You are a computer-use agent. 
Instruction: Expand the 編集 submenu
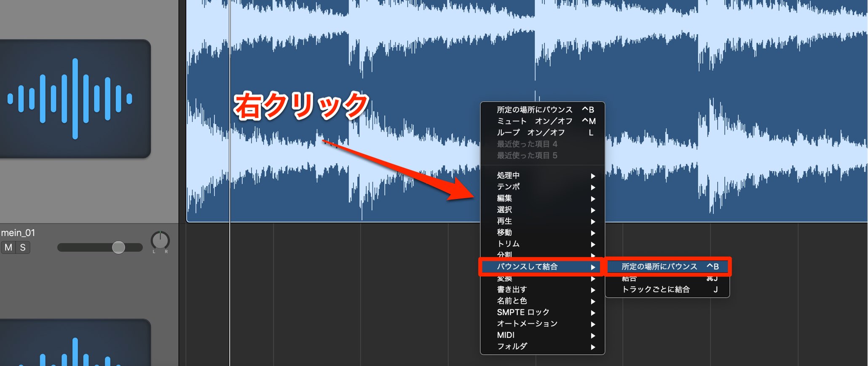tap(543, 198)
